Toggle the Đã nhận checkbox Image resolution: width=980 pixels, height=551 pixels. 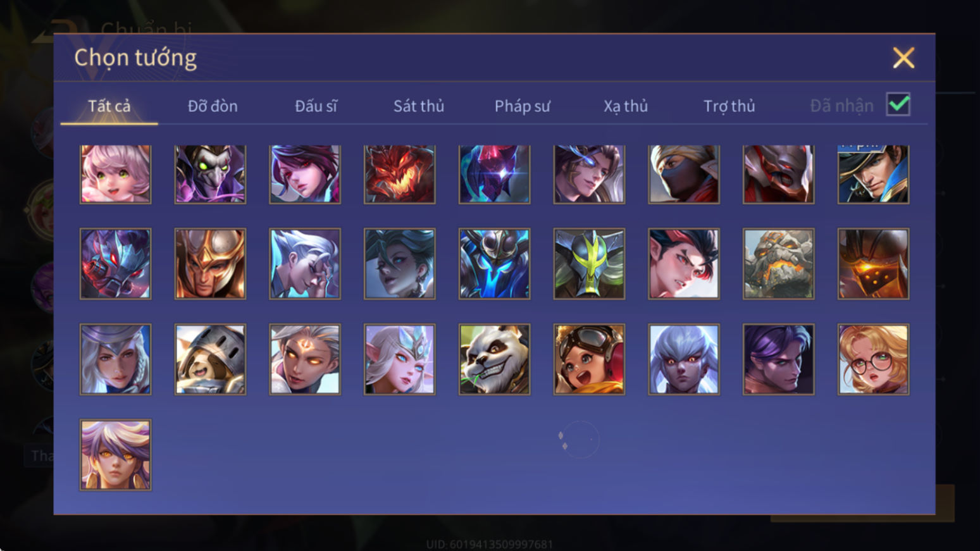898,104
